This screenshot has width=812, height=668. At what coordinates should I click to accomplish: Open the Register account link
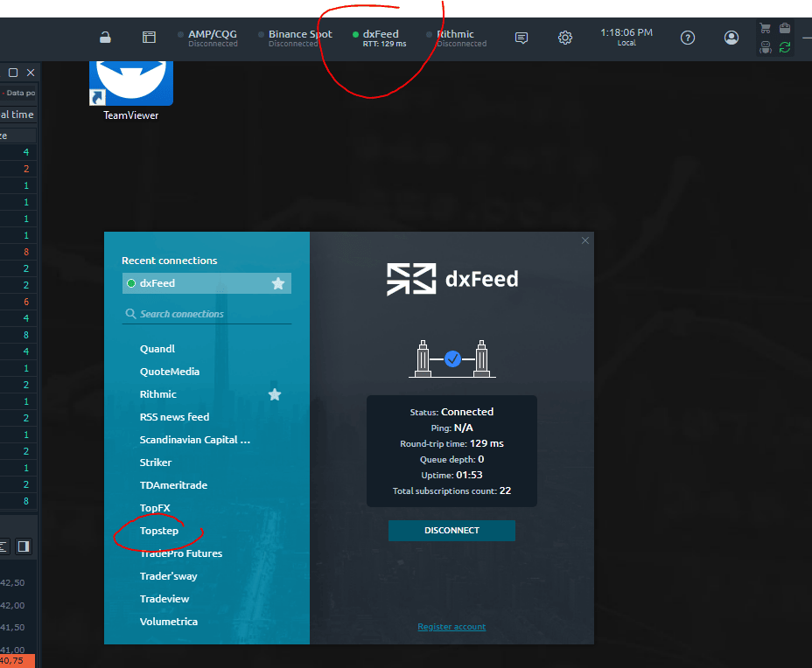point(451,627)
